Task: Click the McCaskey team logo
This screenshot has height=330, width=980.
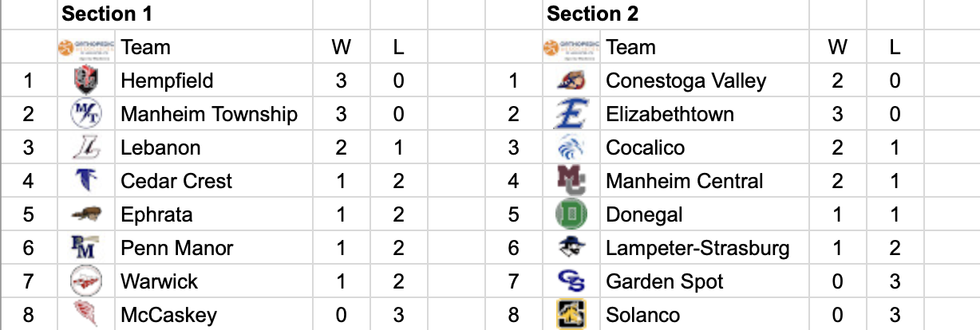Action: click(85, 315)
